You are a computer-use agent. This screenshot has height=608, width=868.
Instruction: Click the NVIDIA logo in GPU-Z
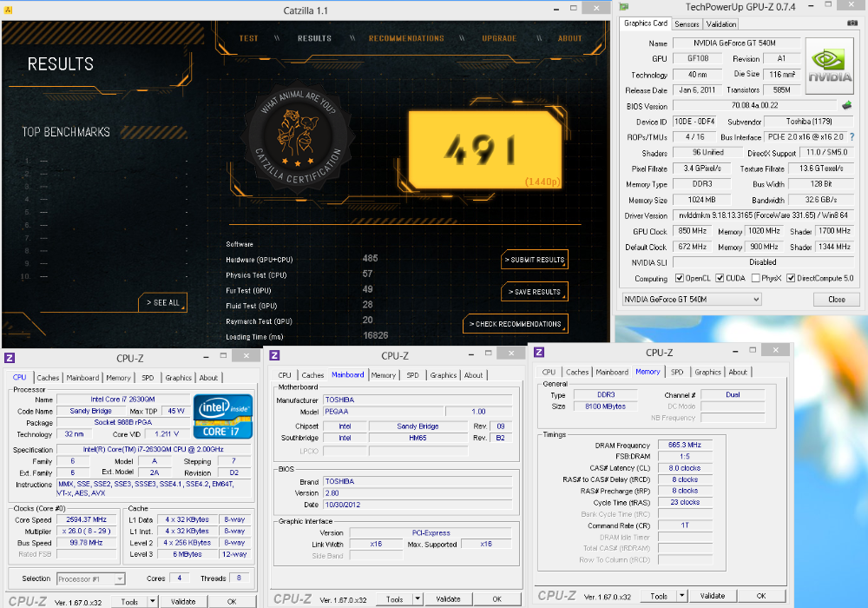pyautogui.click(x=829, y=66)
